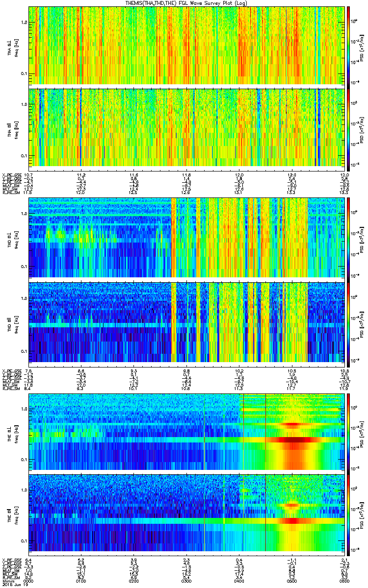Click the 0100 time axis label

coord(81,580)
